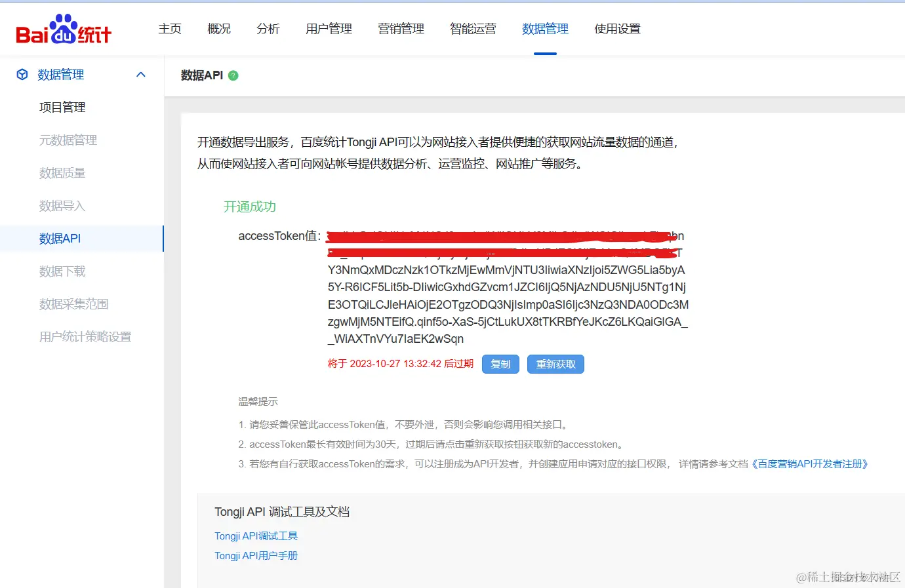Viewport: 905px width, 588px height.
Task: Select 数据下载 in the sidebar
Action: pos(62,271)
